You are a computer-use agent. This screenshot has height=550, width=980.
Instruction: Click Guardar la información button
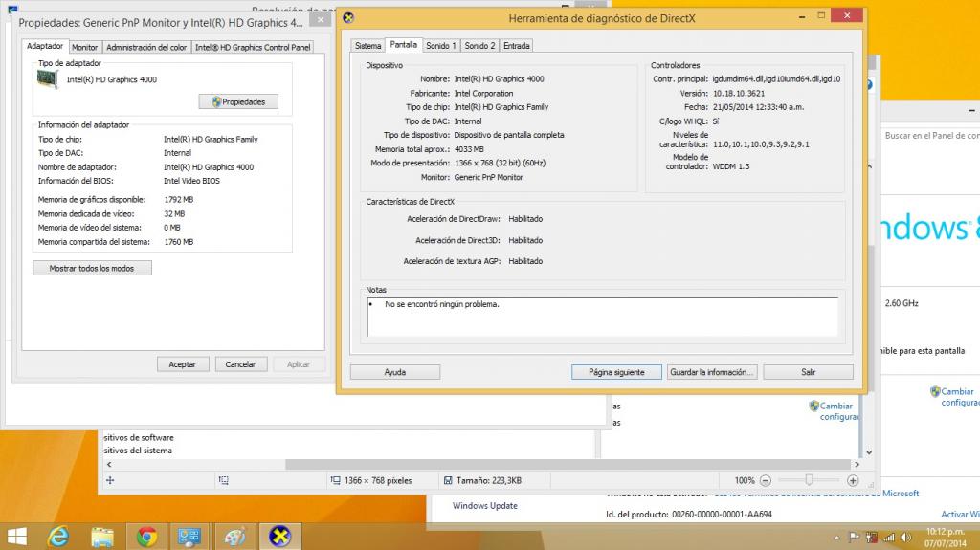tap(712, 372)
